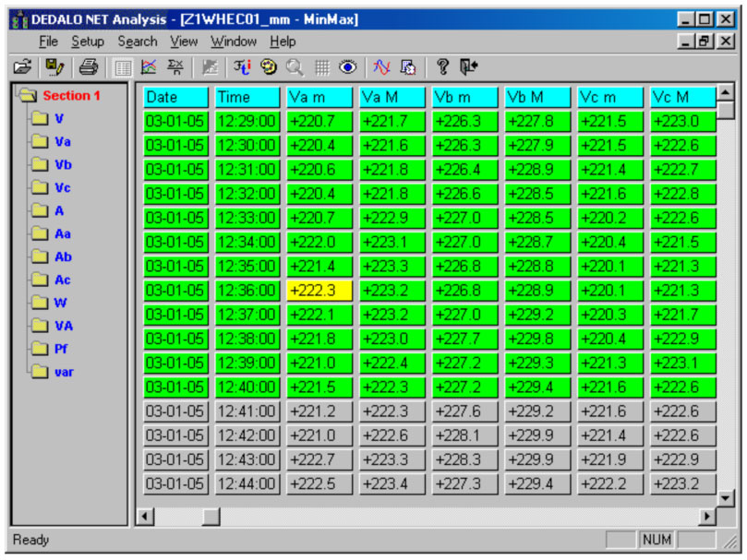This screenshot has width=747, height=560.
Task: Click the save data disk icon
Action: pos(54,67)
